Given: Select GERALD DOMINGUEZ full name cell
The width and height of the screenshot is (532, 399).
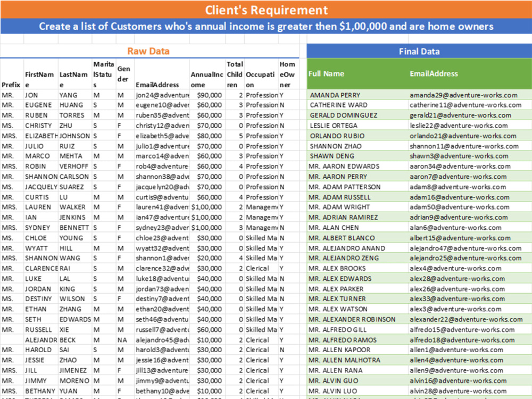Looking at the screenshot, I should (358, 115).
